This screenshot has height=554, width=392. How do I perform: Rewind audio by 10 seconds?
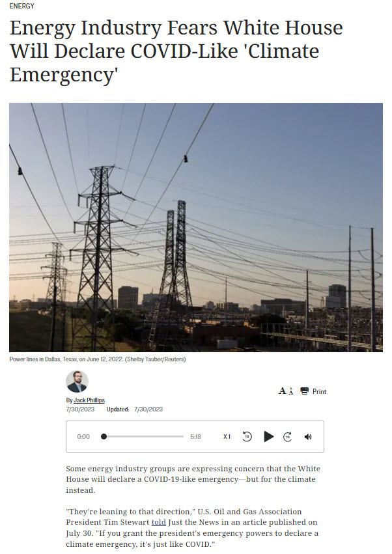point(247,437)
